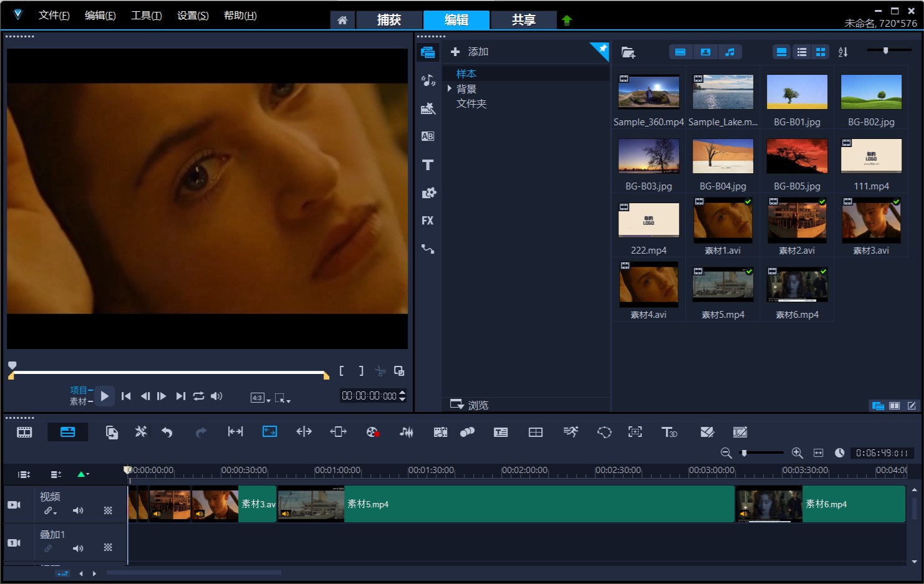Open the 文件(F) menu
Viewport: 924px width, 584px height.
pyautogui.click(x=54, y=16)
